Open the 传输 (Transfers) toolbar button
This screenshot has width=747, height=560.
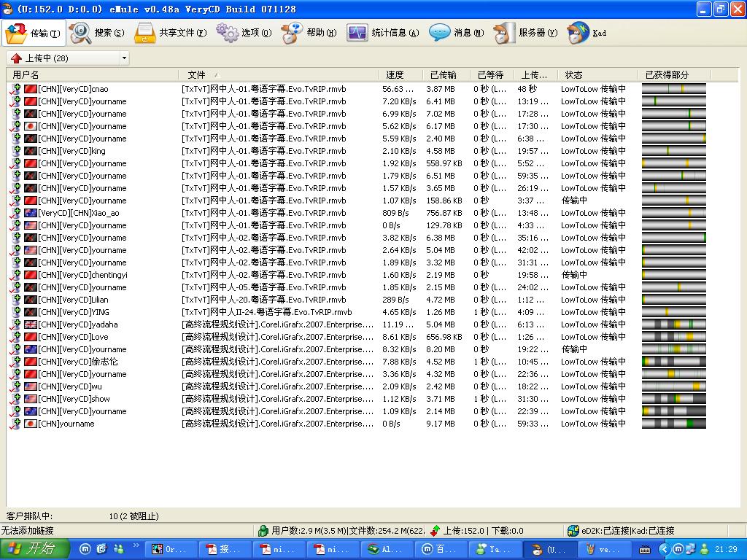pos(34,33)
